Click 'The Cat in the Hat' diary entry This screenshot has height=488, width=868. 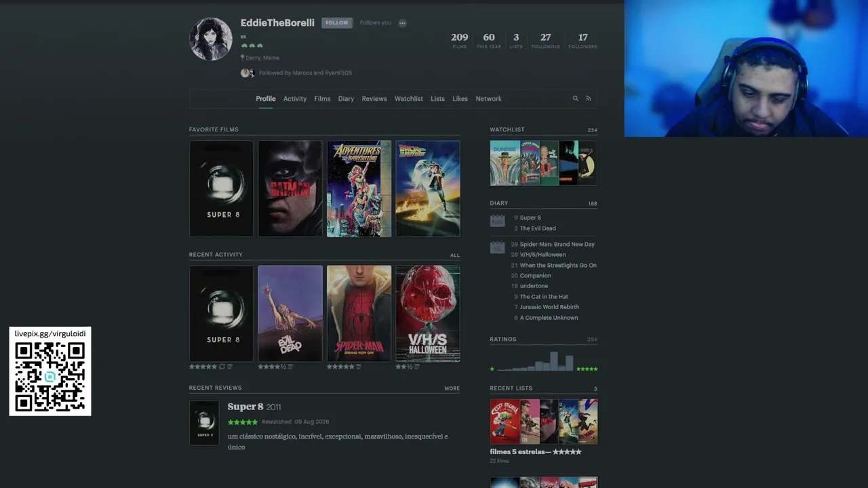[x=544, y=297]
